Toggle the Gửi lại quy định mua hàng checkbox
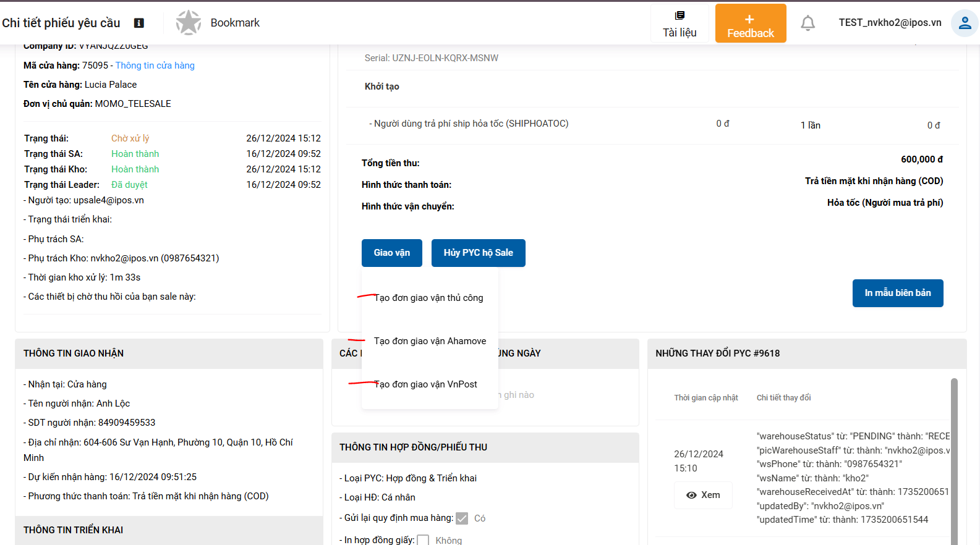This screenshot has height=545, width=980. coord(462,518)
